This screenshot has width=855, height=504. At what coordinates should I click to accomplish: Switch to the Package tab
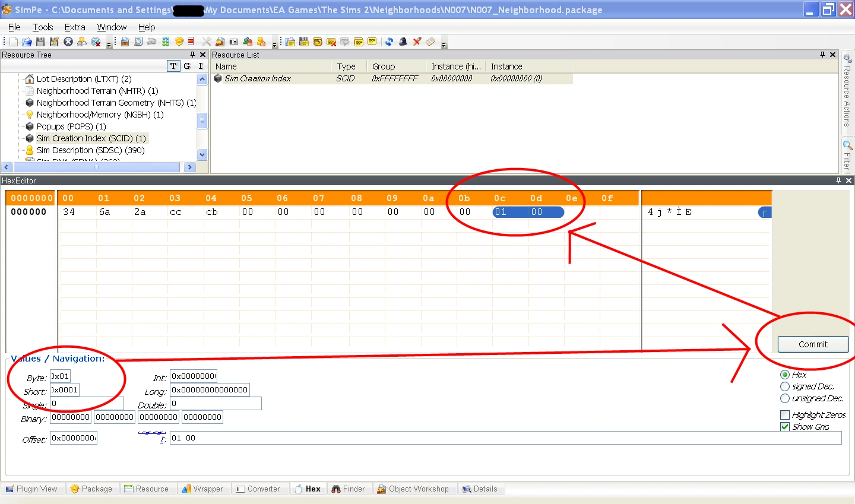91,489
